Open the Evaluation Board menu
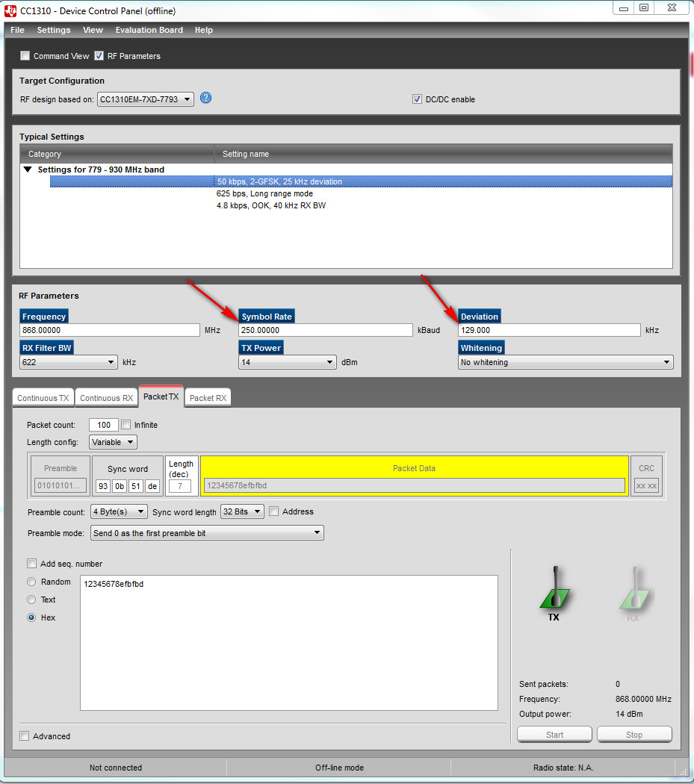The width and height of the screenshot is (694, 784). coord(149,30)
